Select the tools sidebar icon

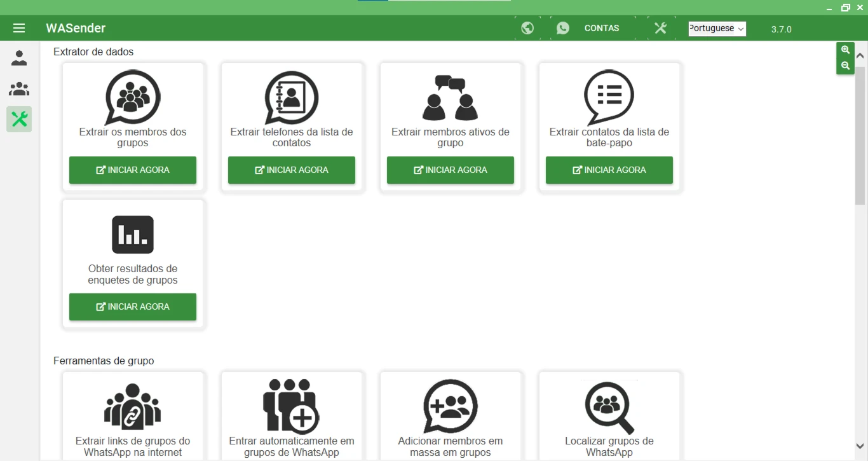pos(19,119)
